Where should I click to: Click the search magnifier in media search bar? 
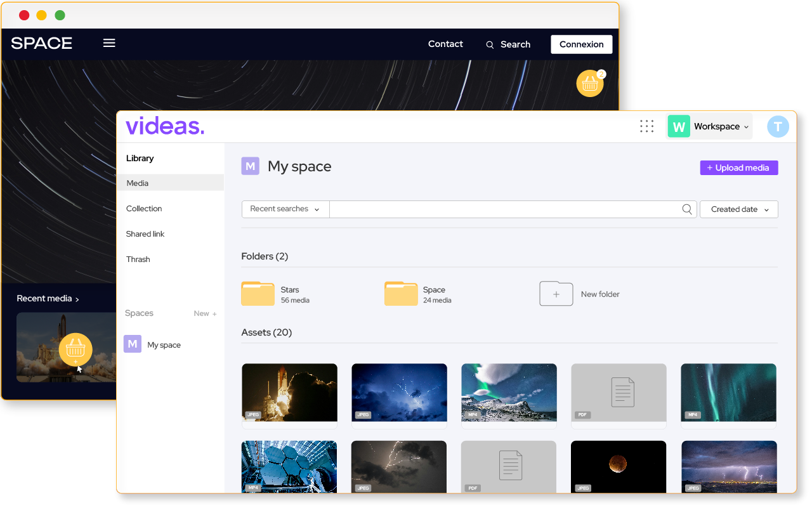point(687,209)
